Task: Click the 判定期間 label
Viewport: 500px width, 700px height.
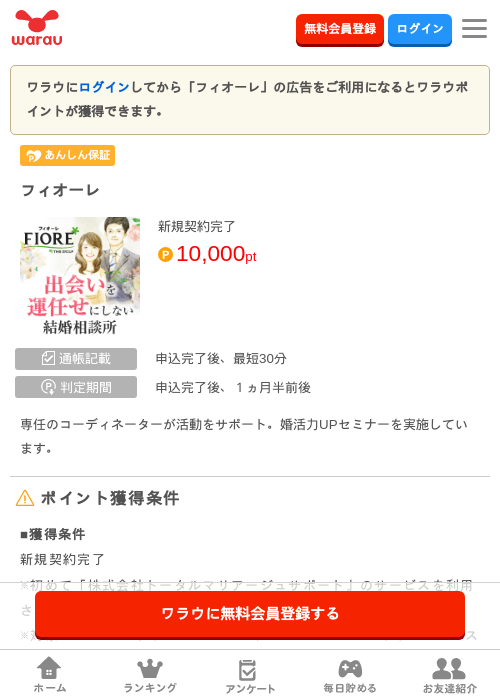Action: 76,387
